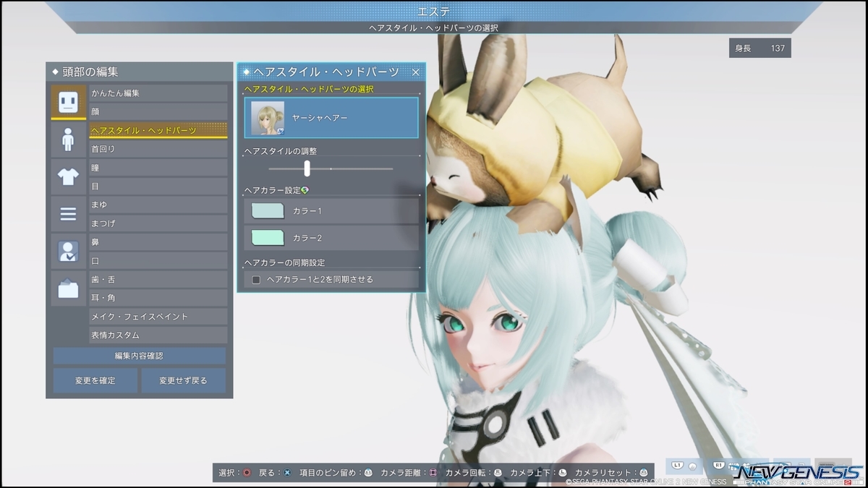
Task: Open メイク・フェイスペイント menu entry
Action: point(158,317)
